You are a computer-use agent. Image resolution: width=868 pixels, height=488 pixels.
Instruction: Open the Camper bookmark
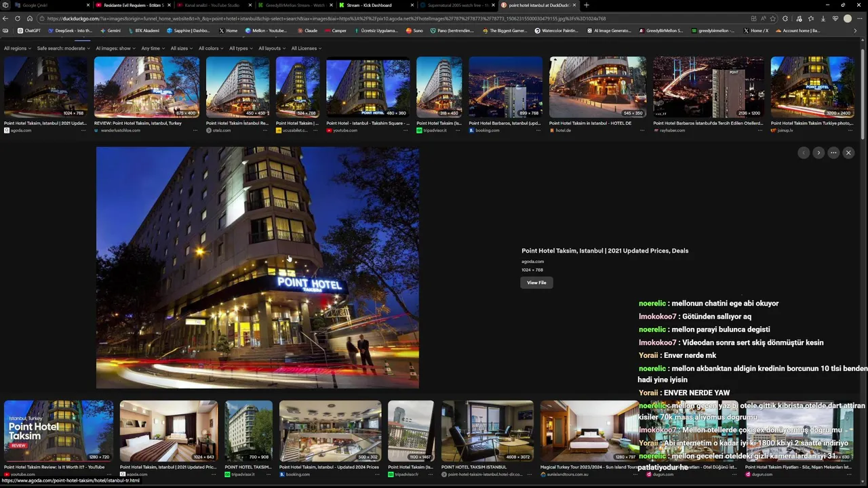pyautogui.click(x=336, y=30)
